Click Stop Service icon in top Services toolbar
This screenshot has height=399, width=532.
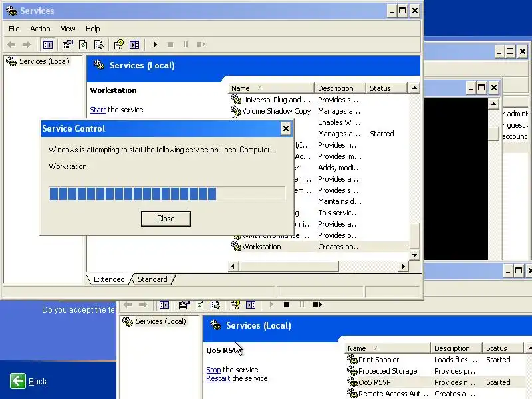pyautogui.click(x=170, y=45)
